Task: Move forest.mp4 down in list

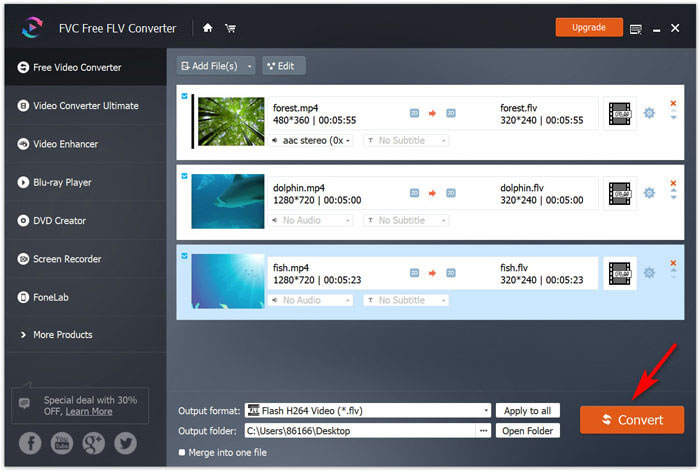Action: [x=673, y=117]
